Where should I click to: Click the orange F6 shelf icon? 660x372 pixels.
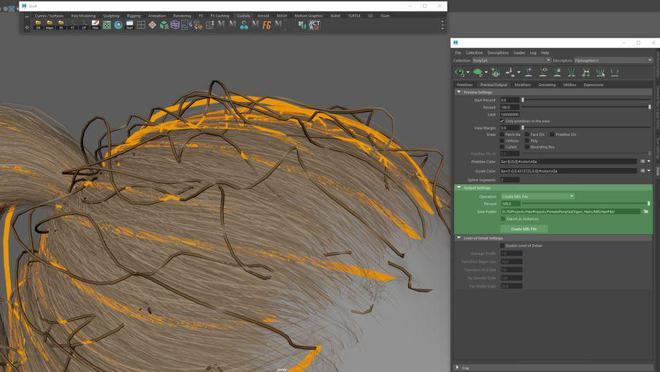pos(266,25)
